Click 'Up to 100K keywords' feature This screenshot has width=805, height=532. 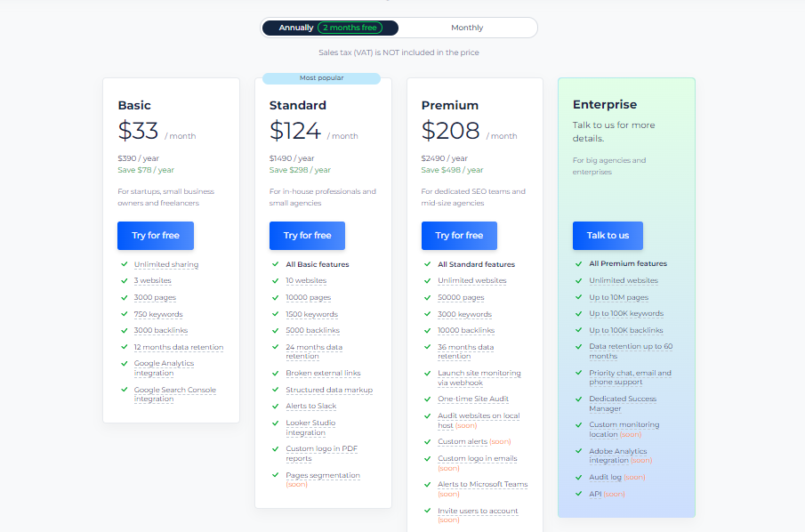[626, 314]
